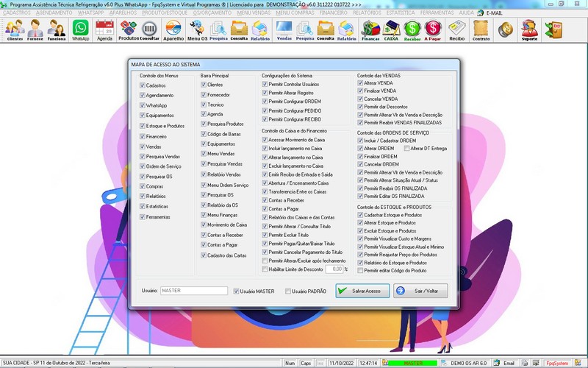The image size is (588, 368).
Task: Open the Clientes toolbar icon
Action: (14, 29)
